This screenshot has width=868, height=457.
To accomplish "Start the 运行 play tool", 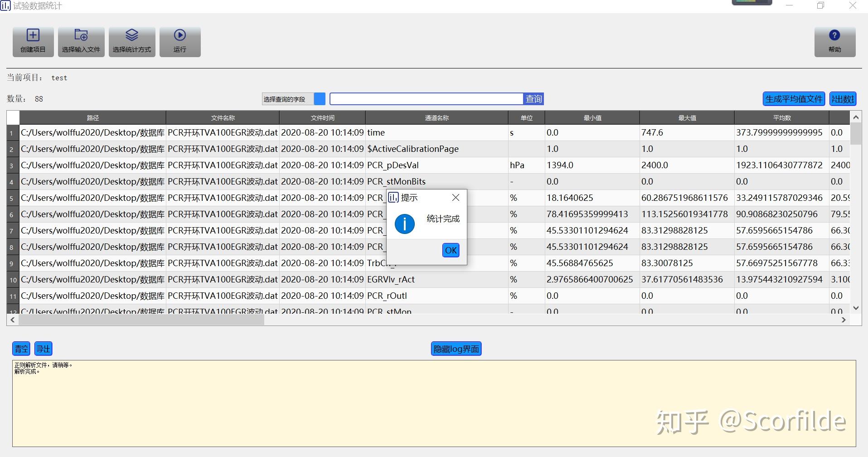I will click(x=180, y=42).
